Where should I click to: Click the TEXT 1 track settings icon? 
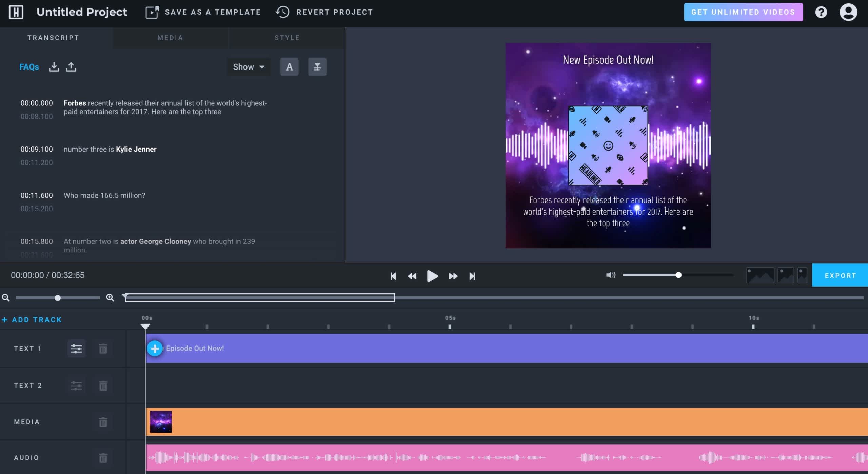[x=77, y=348]
